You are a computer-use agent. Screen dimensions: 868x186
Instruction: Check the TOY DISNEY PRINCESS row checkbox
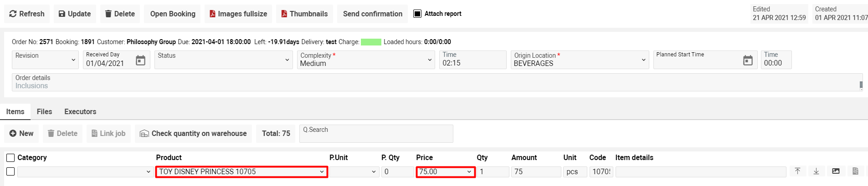tap(10, 171)
